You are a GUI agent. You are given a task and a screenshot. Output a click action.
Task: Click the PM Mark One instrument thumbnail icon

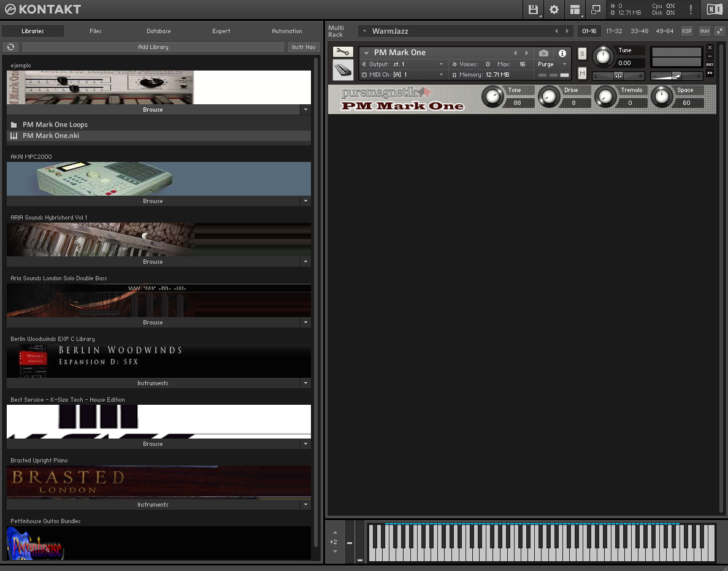[x=343, y=70]
